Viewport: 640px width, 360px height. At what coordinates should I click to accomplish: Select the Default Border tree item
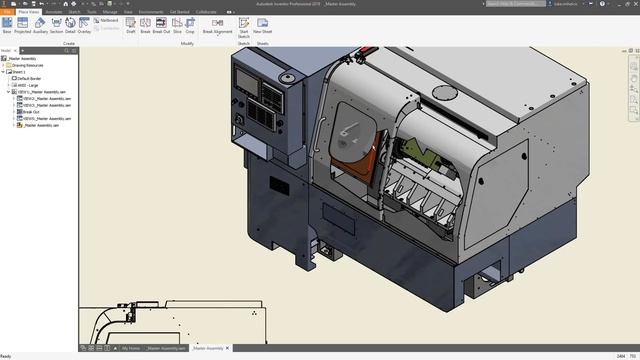(26, 78)
